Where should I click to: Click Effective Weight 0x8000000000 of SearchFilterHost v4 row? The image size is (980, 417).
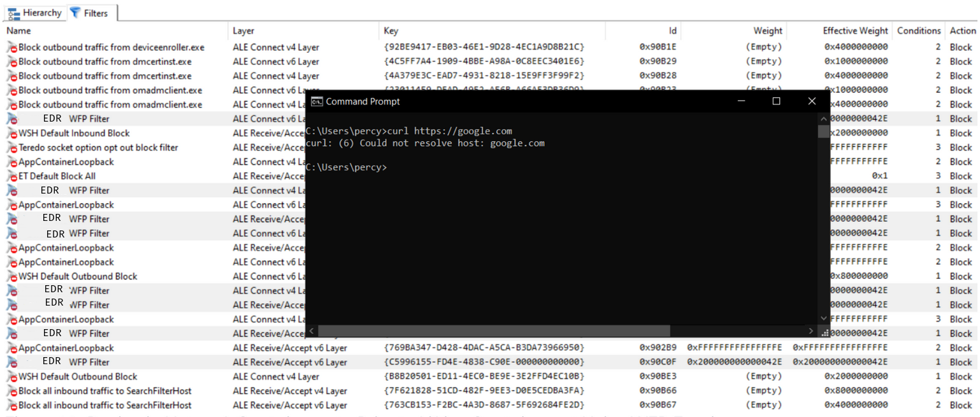[x=856, y=391]
